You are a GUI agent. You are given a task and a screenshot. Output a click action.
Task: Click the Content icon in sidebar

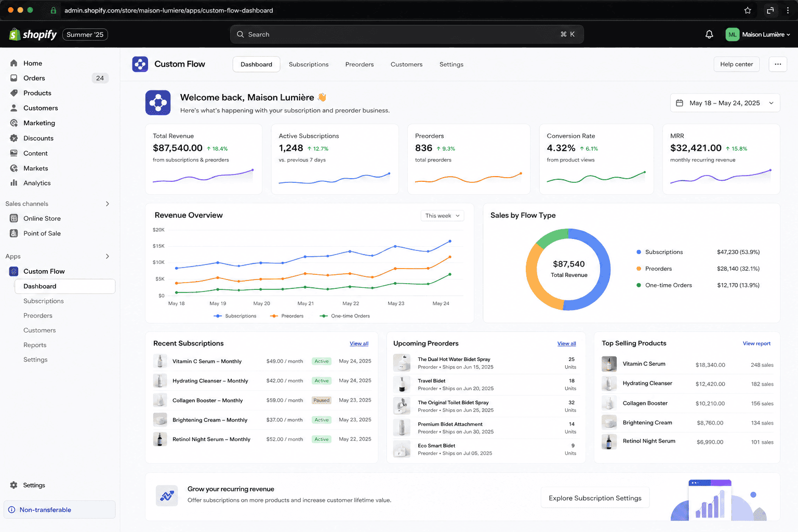14,153
